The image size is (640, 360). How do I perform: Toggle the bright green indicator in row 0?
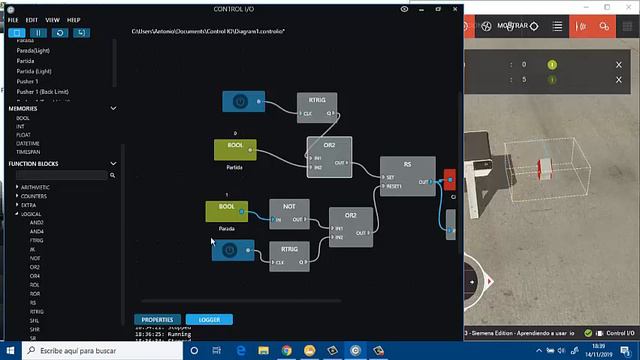552,64
